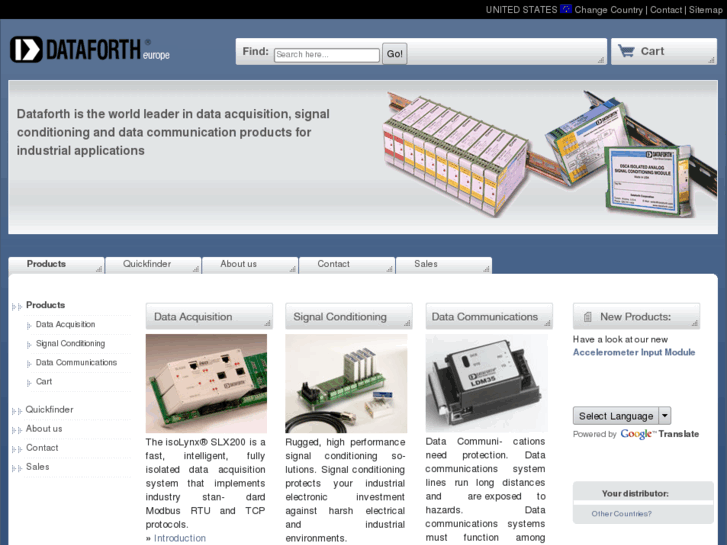The height and width of the screenshot is (545, 727).
Task: Expand the Sales sidebar arrow
Action: coord(17,468)
